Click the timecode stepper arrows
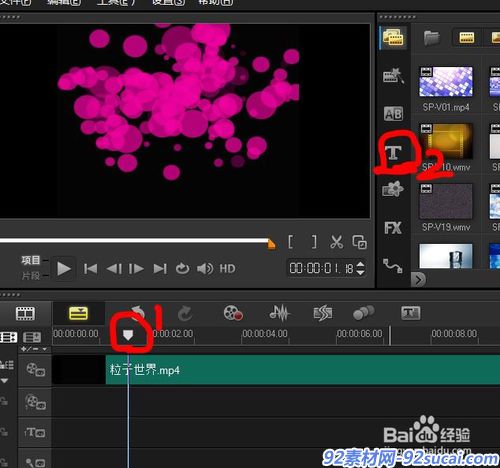This screenshot has height=468, width=500. coord(360,268)
